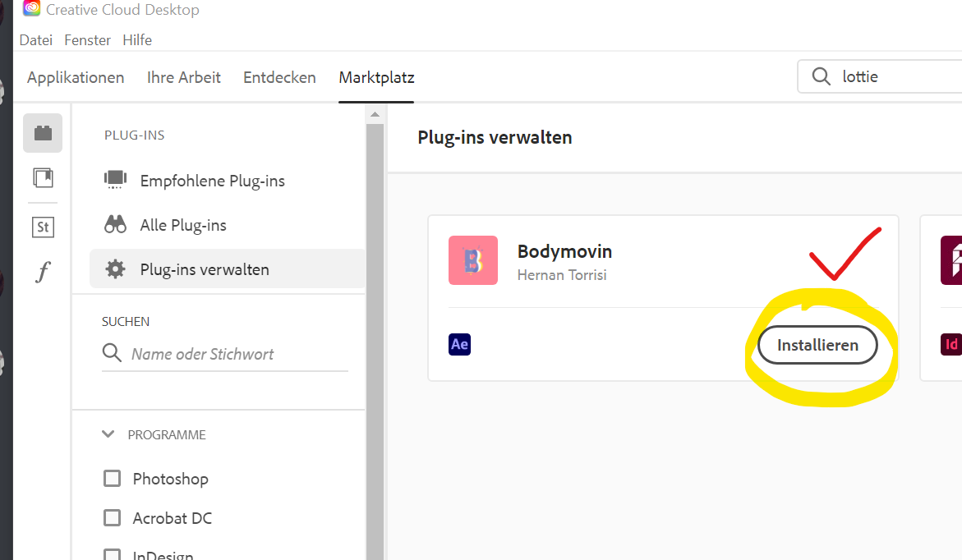Click the After Effects badge on Bodymovin card
This screenshot has height=560, width=962.
tap(459, 344)
